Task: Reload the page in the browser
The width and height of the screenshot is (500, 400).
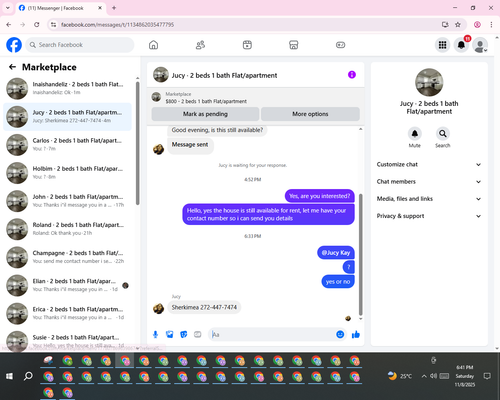Action: click(37, 25)
